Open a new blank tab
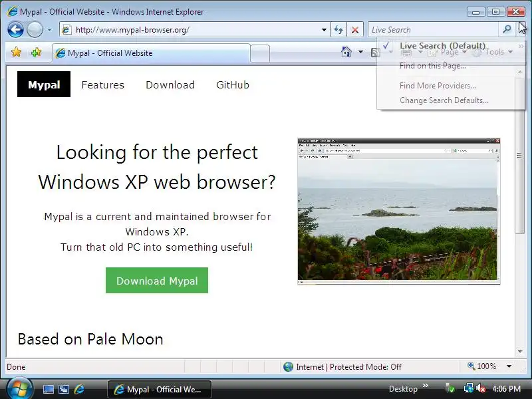This screenshot has width=532, height=399. pyautogui.click(x=260, y=54)
